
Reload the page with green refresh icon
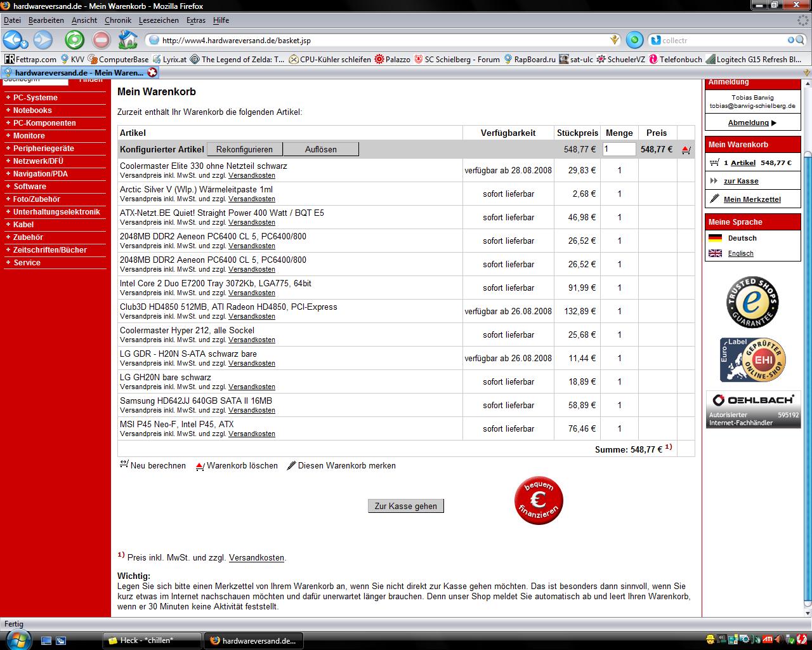point(75,40)
